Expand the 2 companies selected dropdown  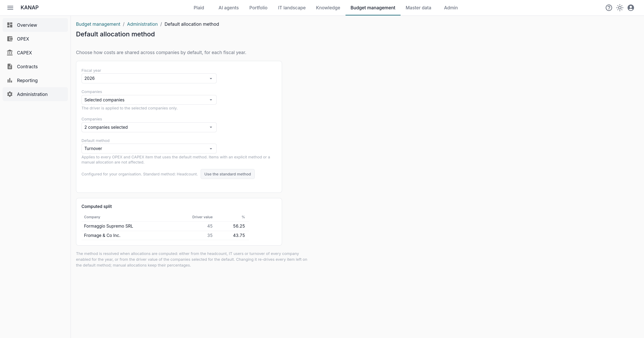(x=149, y=127)
